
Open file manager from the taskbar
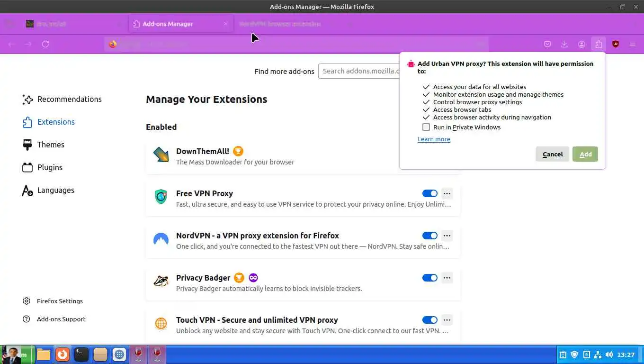(44, 355)
